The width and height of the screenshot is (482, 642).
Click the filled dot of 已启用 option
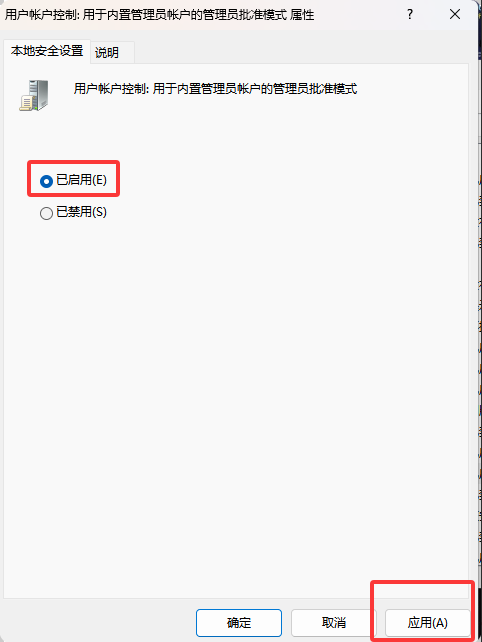coord(46,181)
